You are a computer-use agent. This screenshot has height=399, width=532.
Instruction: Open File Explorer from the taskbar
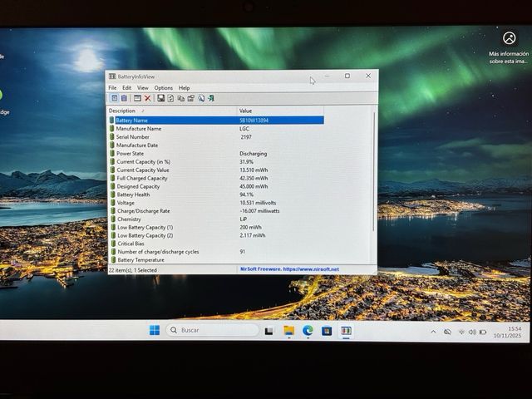288,330
